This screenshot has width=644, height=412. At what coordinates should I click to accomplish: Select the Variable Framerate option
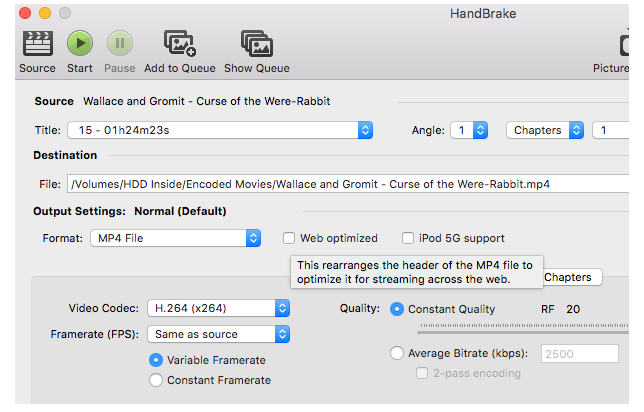click(156, 360)
